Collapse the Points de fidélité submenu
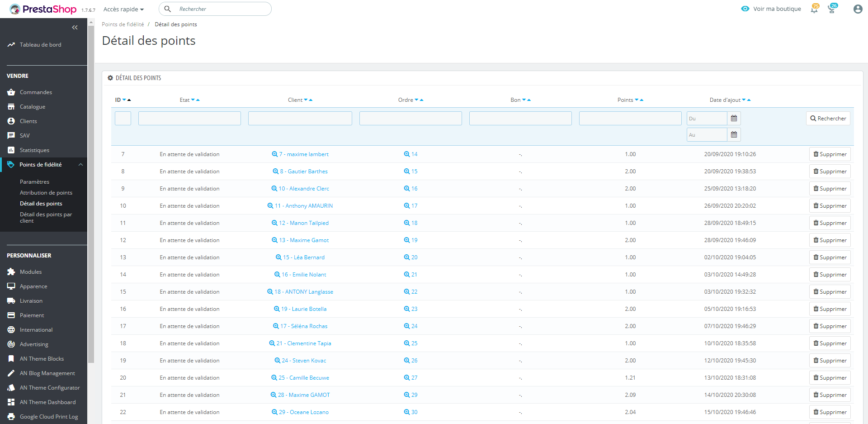The height and width of the screenshot is (424, 868). [x=80, y=165]
